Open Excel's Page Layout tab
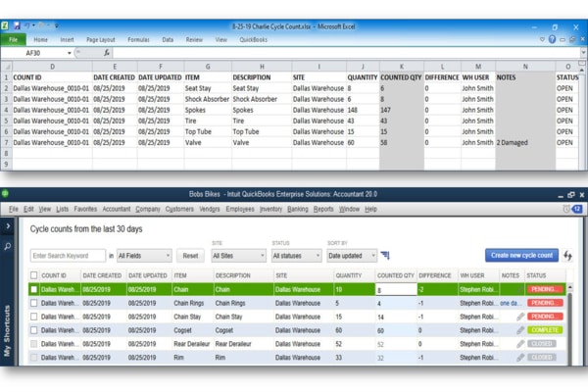 click(x=101, y=39)
